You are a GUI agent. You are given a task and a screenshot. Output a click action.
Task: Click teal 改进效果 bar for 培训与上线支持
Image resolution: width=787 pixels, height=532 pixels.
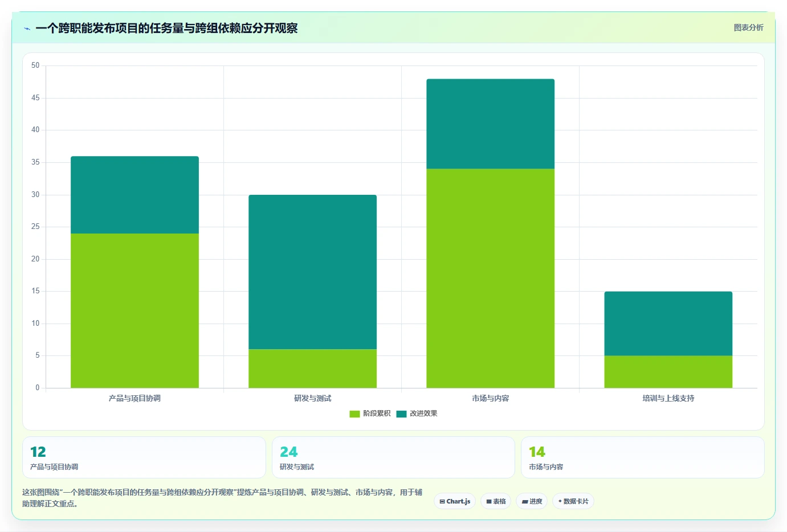coord(668,324)
